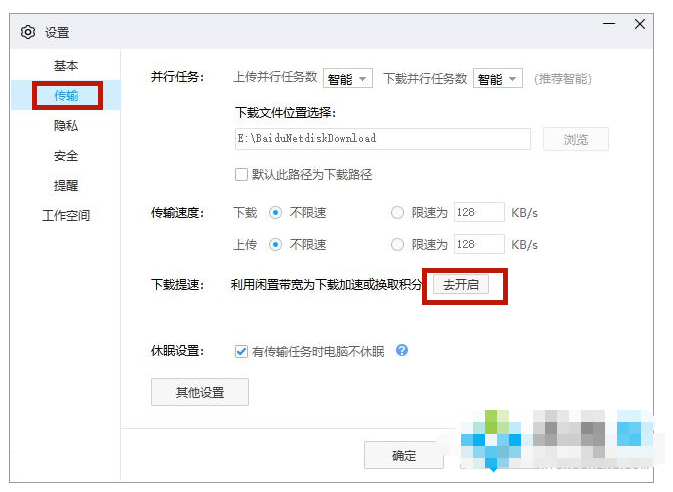Open 其他设置 button

199,393
